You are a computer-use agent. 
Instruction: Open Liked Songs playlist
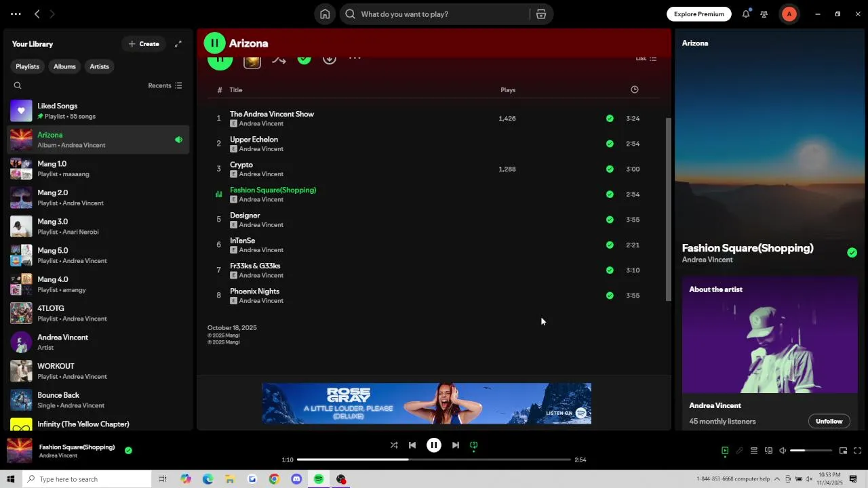point(98,110)
